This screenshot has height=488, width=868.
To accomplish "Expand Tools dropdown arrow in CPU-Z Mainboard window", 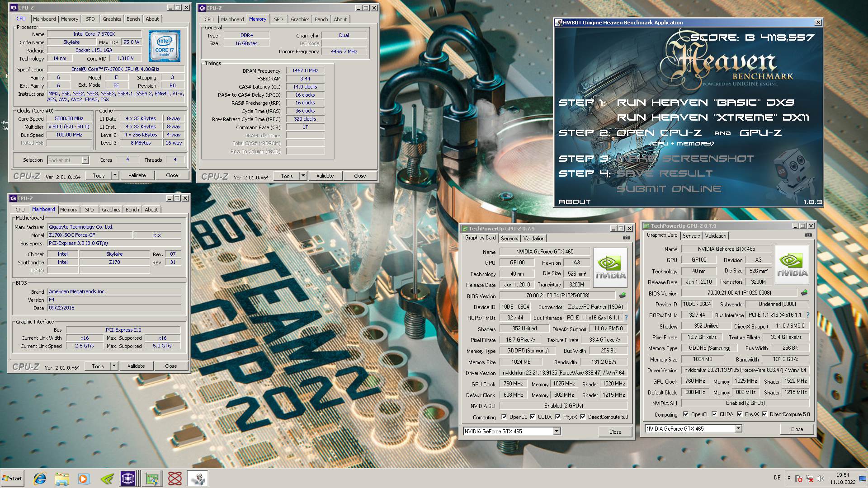I will 114,366.
